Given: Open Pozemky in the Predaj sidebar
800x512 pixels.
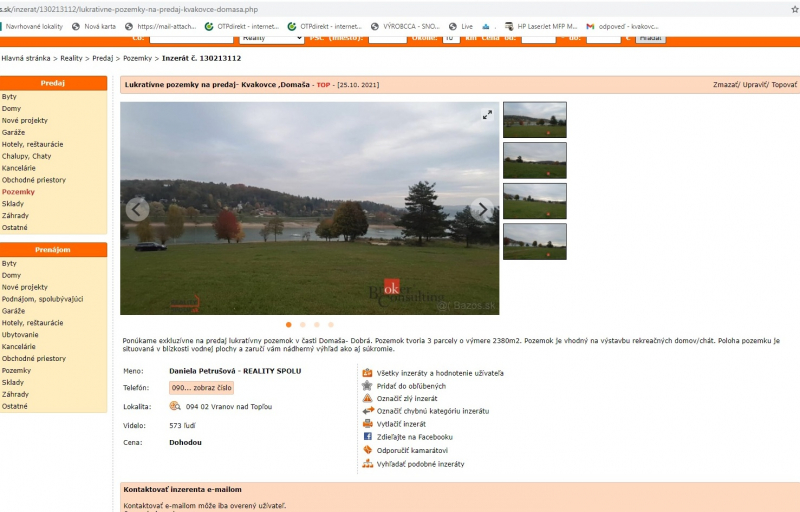Looking at the screenshot, I should [x=18, y=191].
